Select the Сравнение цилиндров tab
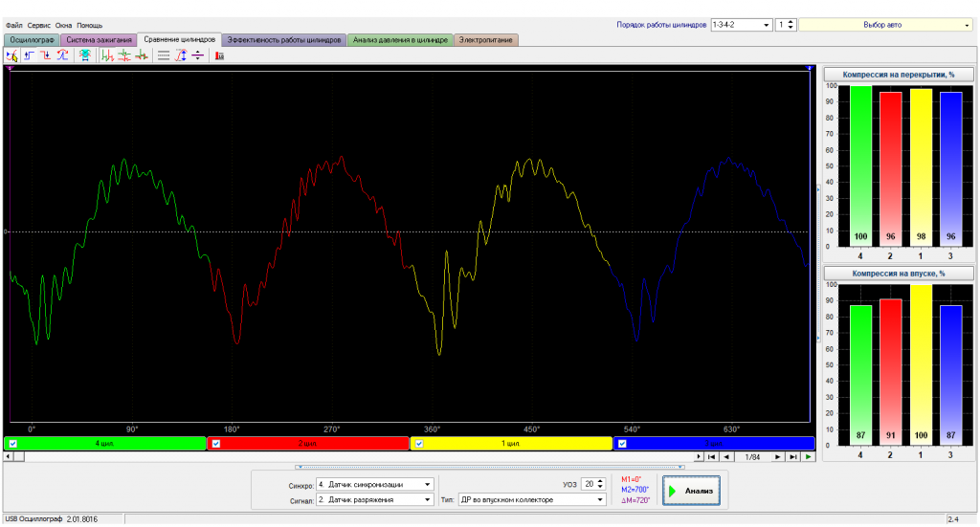Viewport: 980px width, 527px height. (x=179, y=39)
